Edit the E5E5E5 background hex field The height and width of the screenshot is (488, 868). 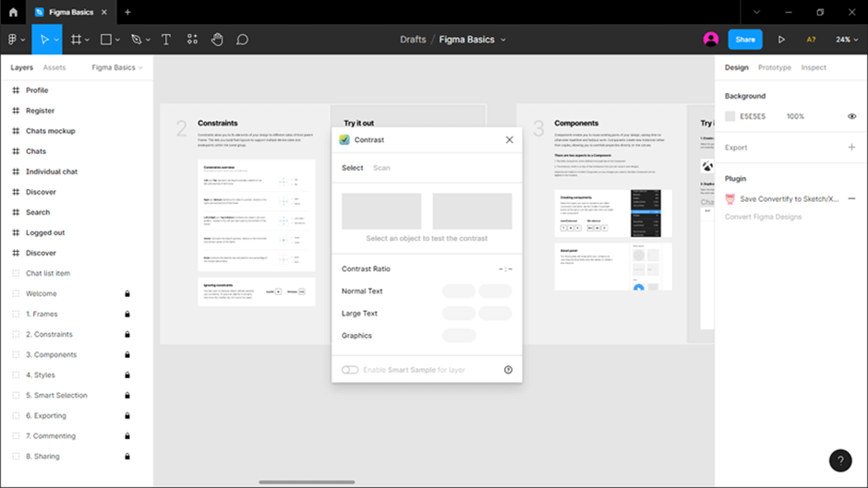tap(753, 116)
